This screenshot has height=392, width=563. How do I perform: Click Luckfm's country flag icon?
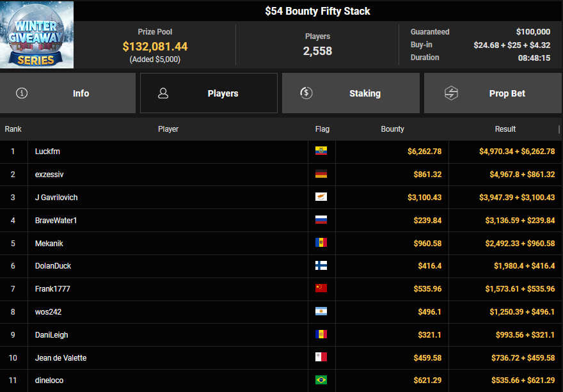pyautogui.click(x=321, y=152)
